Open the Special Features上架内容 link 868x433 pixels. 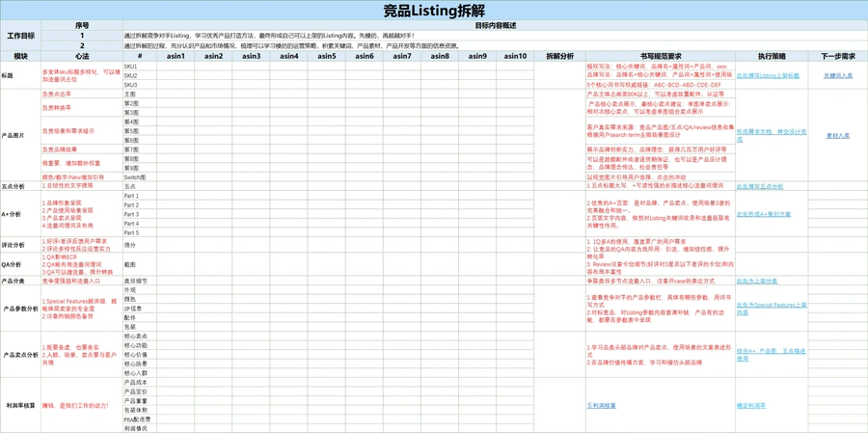771,309
